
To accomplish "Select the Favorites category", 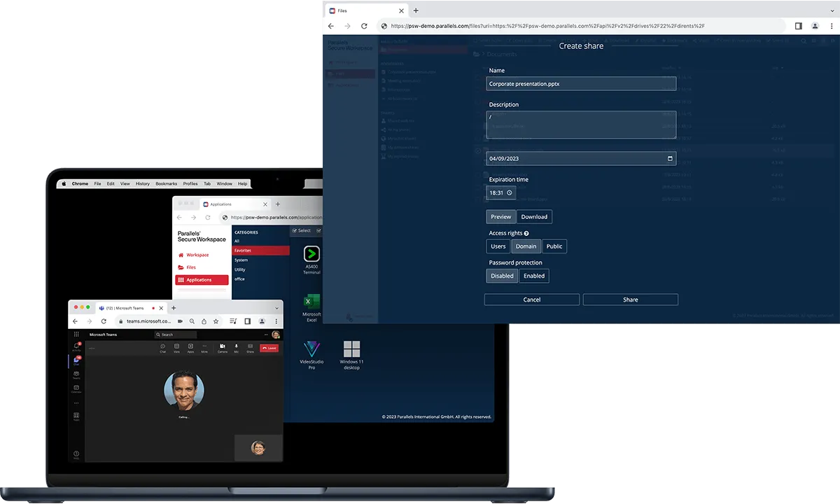I will click(260, 251).
